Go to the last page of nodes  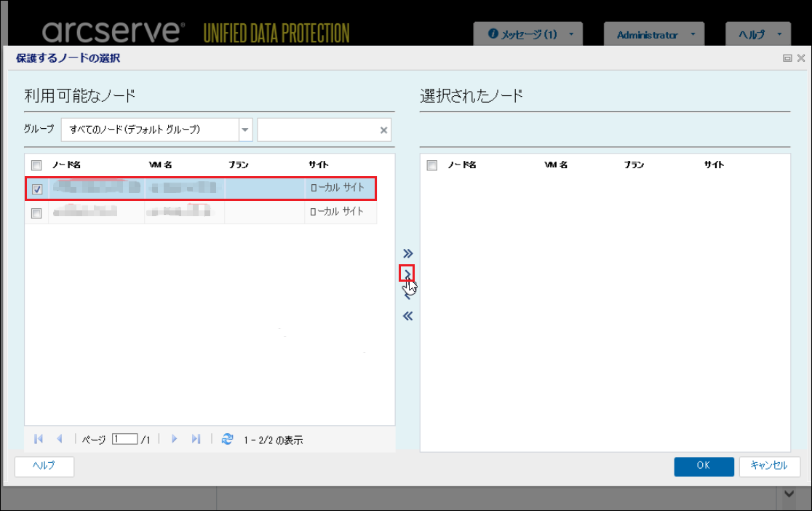point(196,439)
